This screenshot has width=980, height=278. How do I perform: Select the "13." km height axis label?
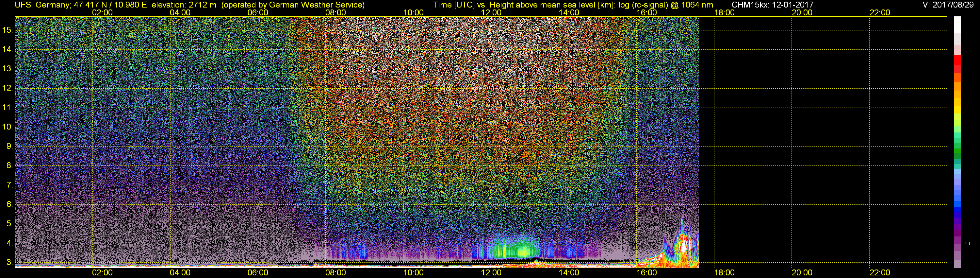[x=7, y=69]
